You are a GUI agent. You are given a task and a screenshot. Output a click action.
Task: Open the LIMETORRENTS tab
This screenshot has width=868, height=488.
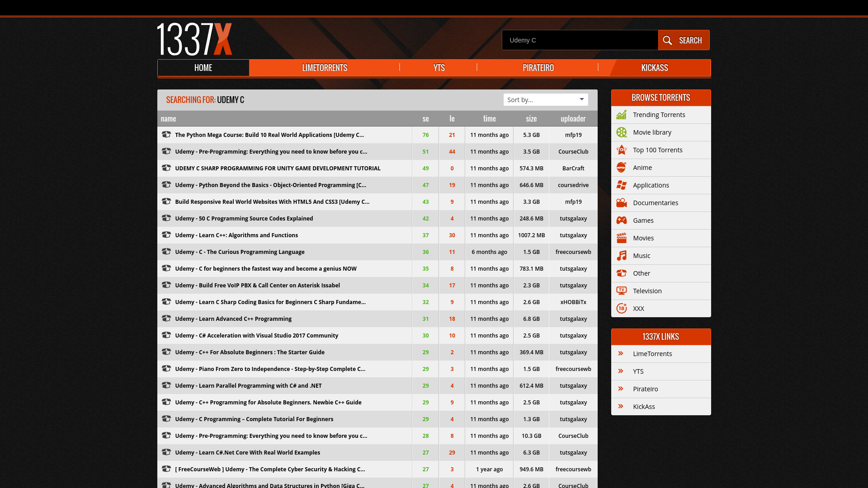[x=325, y=68]
